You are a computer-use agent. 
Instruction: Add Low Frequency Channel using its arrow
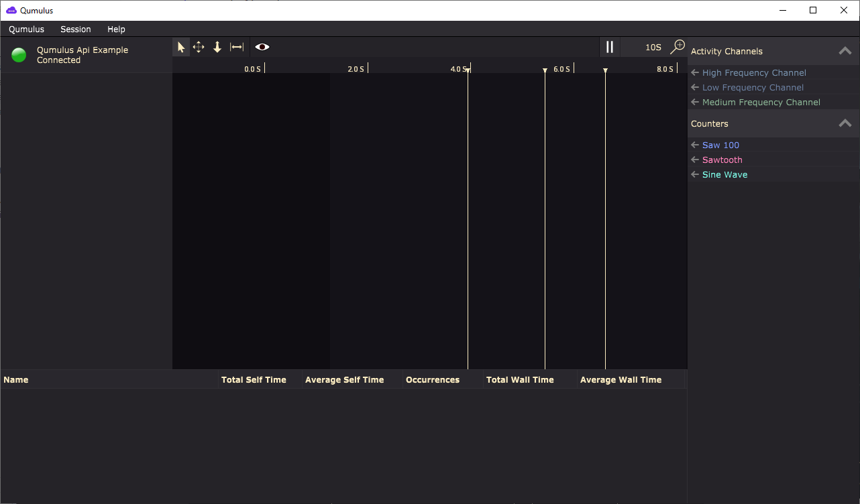[695, 87]
